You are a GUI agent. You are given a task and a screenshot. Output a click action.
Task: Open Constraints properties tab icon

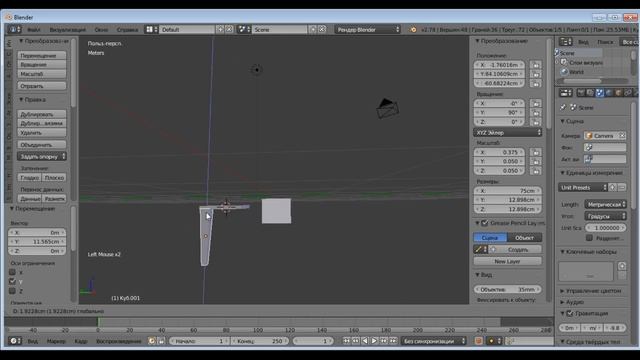tap(628, 93)
